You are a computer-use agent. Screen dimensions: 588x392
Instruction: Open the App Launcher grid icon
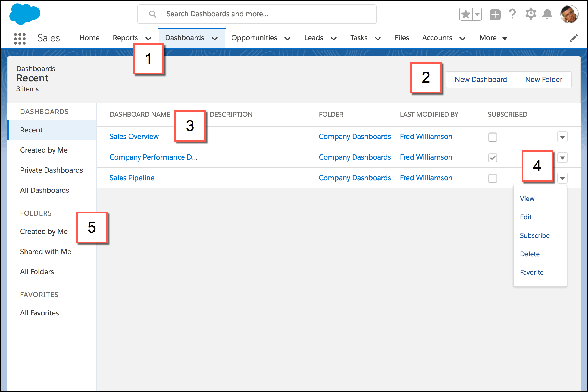[x=20, y=39]
